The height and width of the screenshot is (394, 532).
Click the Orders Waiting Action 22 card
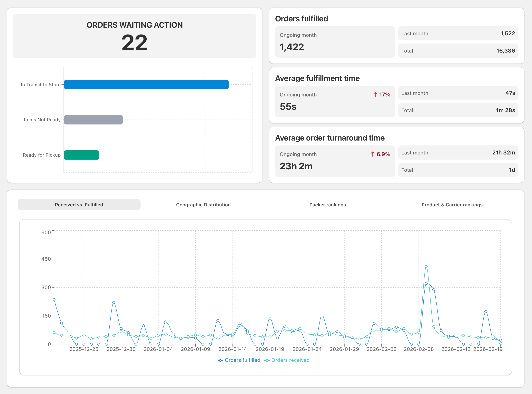pos(134,36)
